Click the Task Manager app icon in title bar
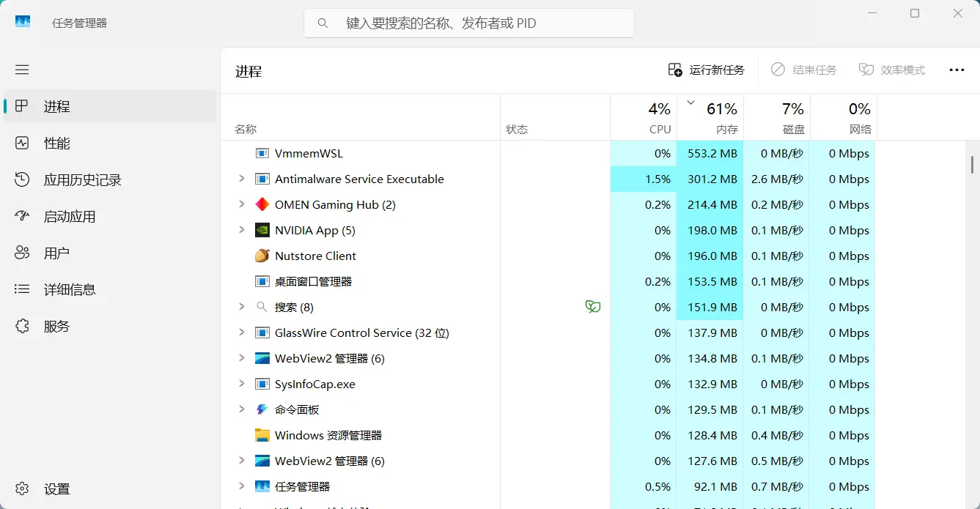 [x=23, y=22]
